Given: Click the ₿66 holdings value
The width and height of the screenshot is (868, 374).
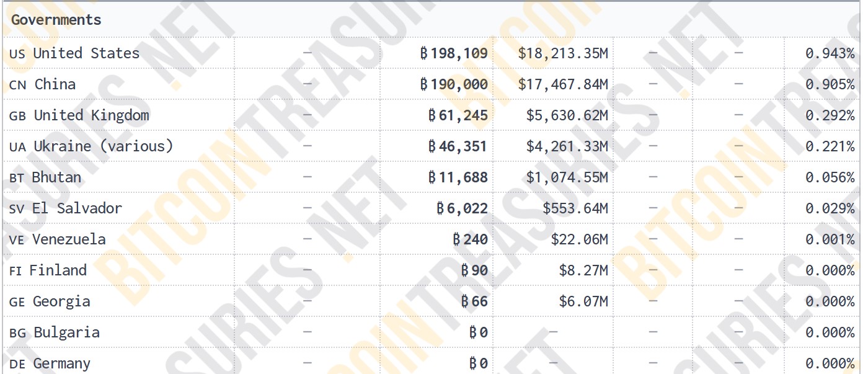Looking at the screenshot, I should pos(475,301).
